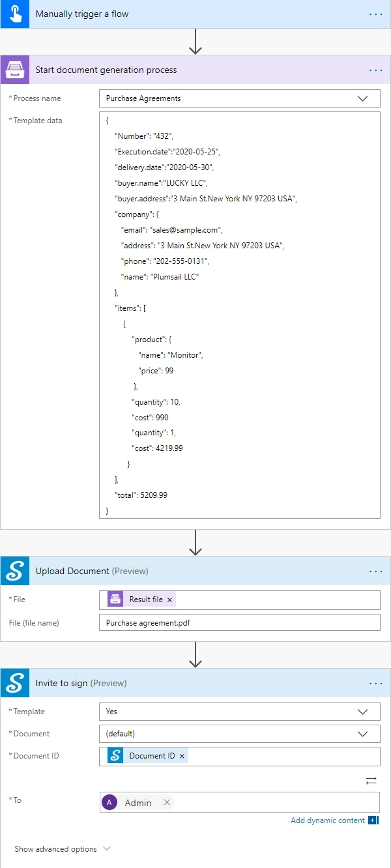The height and width of the screenshot is (868, 391).
Task: Click the Plumsail Documents step icon
Action: coord(14,70)
